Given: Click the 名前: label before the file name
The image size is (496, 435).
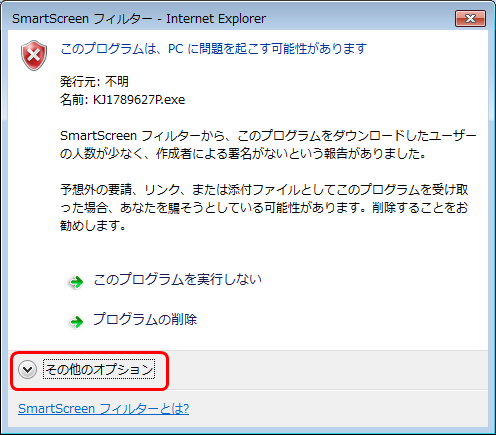Looking at the screenshot, I should [x=74, y=100].
